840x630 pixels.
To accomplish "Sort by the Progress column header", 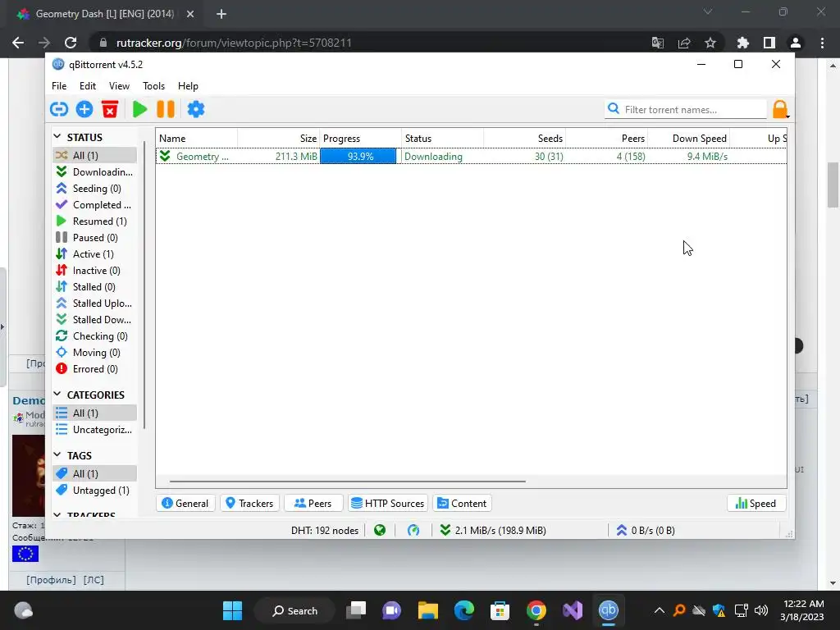I will [361, 138].
